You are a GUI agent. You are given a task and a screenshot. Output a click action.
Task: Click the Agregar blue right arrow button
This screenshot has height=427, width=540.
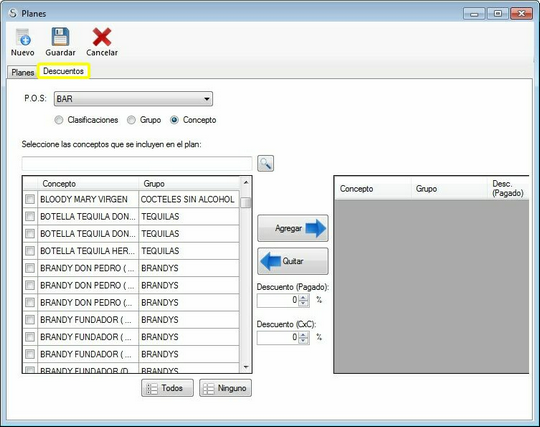point(293,228)
